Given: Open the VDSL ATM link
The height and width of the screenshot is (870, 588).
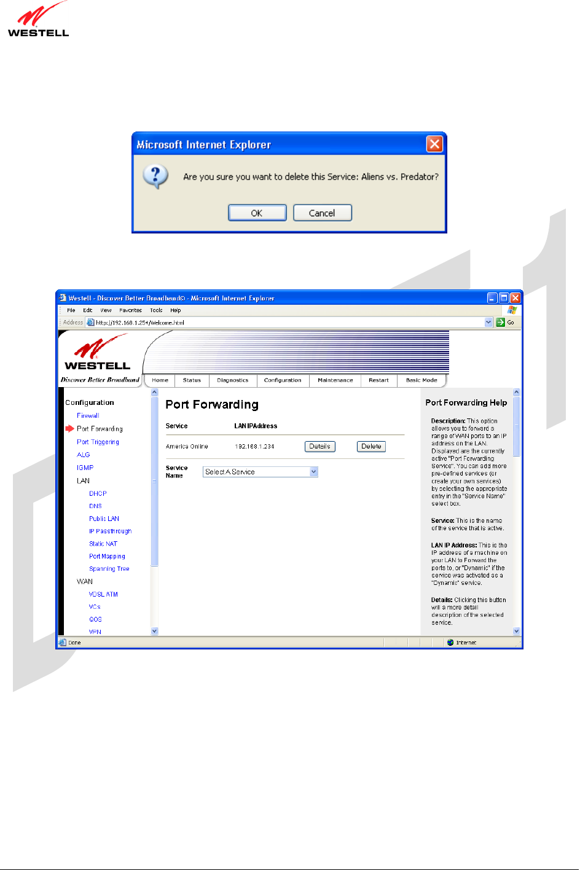Looking at the screenshot, I should (103, 594).
